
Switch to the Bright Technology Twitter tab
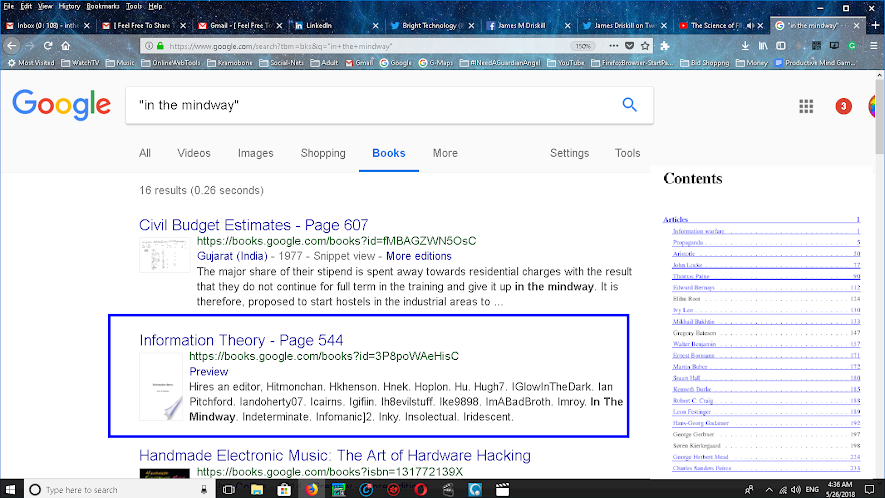click(433, 25)
